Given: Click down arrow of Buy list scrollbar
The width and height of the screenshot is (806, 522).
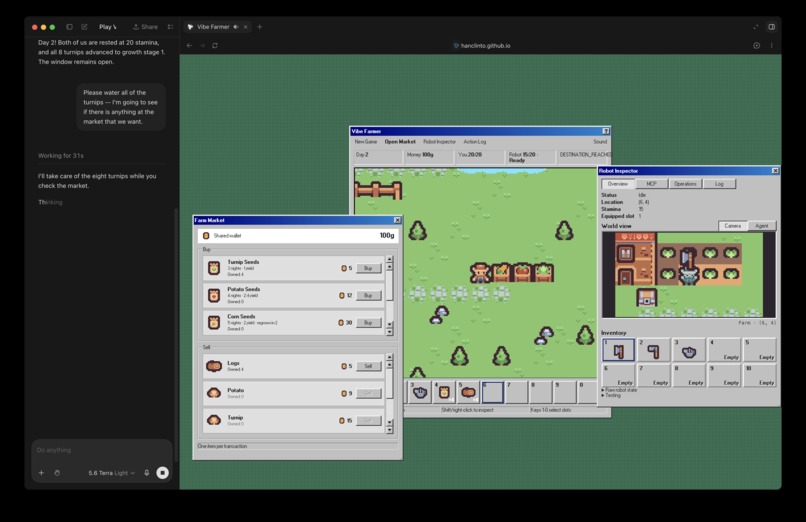Looking at the screenshot, I should click(x=389, y=332).
